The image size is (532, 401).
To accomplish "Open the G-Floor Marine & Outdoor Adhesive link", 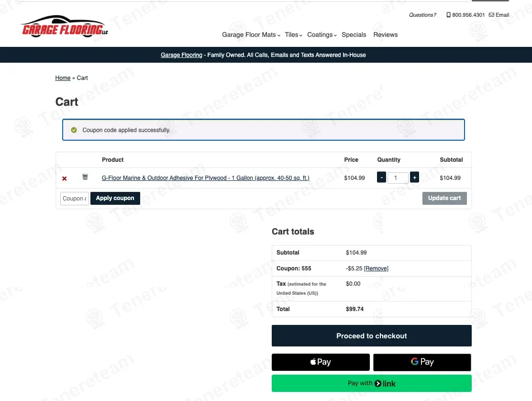I will point(206,178).
